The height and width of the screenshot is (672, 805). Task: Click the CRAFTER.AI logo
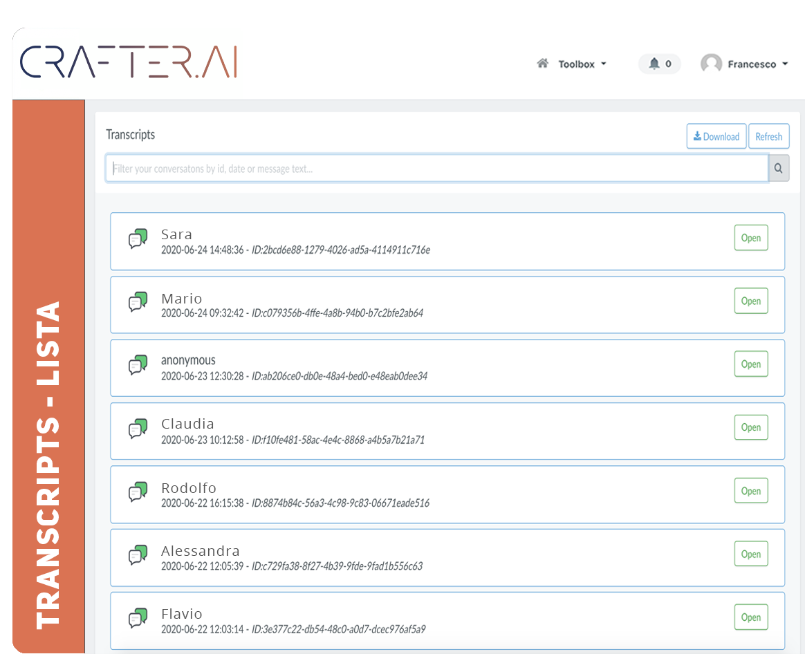(x=129, y=62)
